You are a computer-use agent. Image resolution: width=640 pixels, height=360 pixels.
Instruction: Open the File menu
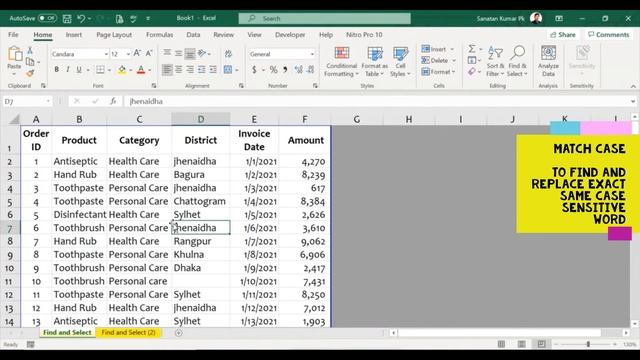13,35
